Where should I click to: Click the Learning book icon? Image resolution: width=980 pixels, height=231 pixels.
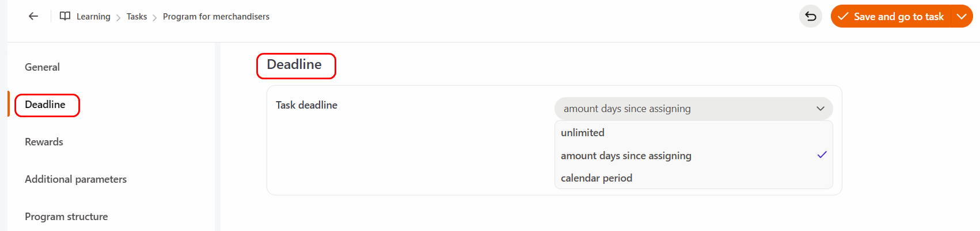point(65,16)
